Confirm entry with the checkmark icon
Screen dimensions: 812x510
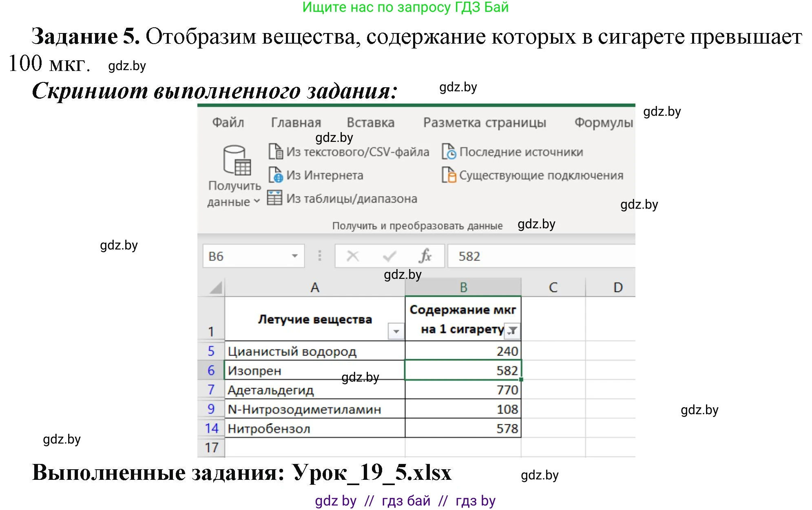[x=388, y=256]
